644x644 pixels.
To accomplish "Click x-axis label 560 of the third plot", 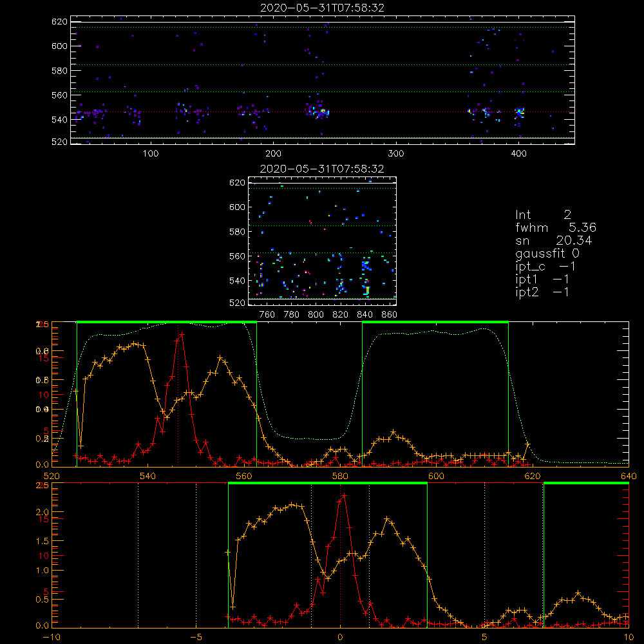I will (x=244, y=476).
